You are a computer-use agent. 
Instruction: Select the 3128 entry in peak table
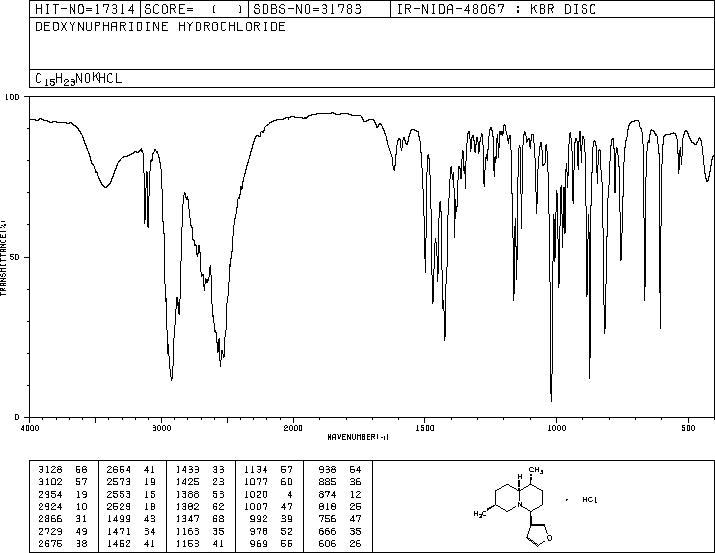tap(46, 468)
